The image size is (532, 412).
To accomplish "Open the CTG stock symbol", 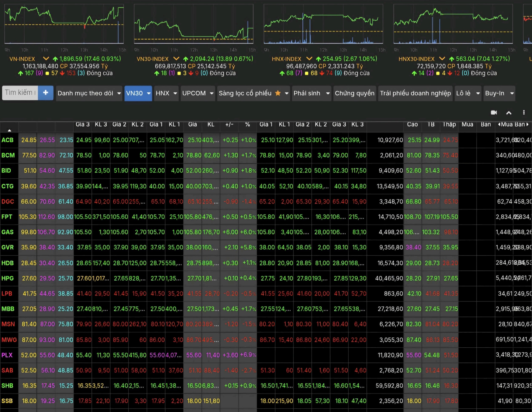I will point(7,186).
